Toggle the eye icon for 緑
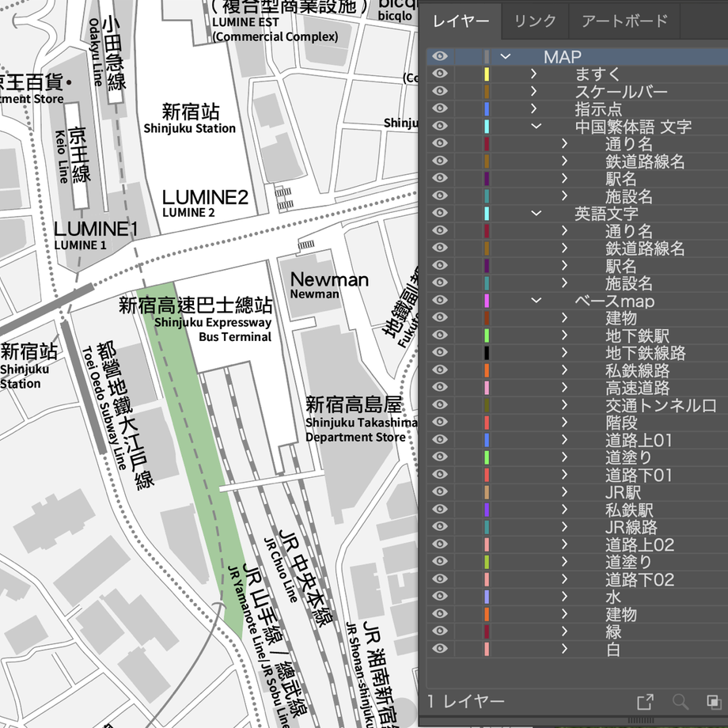Screen dimensions: 728x728 click(x=440, y=631)
